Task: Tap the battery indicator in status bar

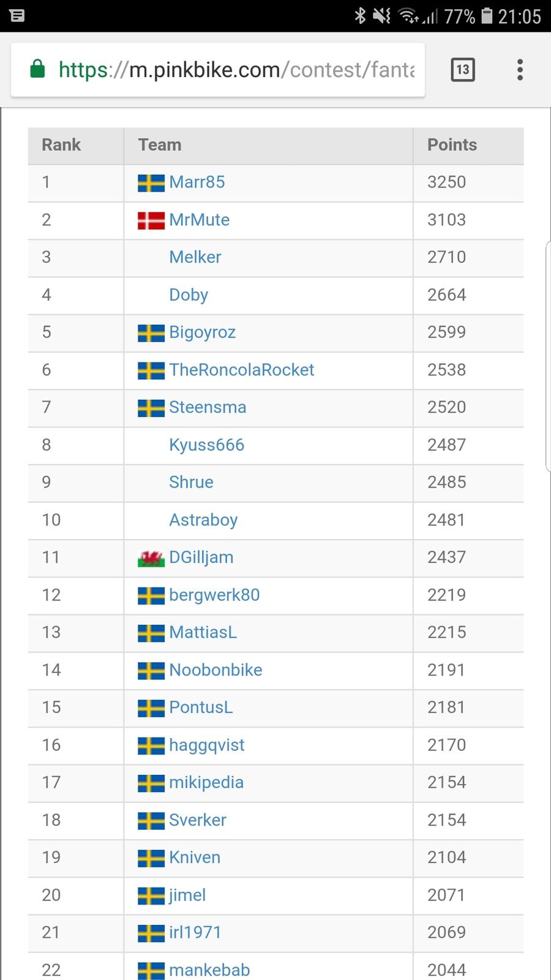Action: coord(487,16)
